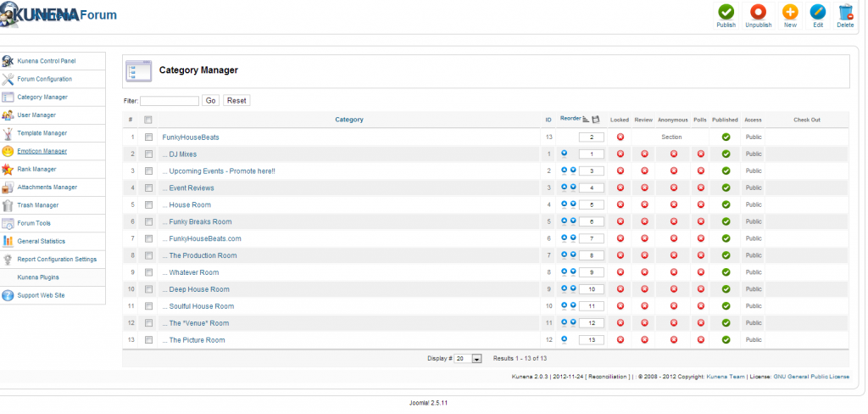Toggle Published status for DJ Mixes
Screen dimensions: 868x414
[x=726, y=154]
